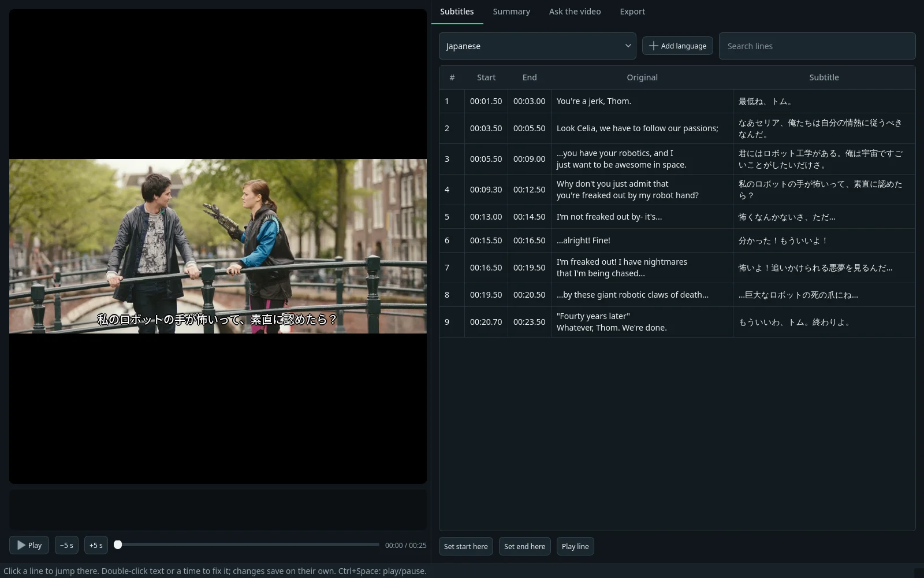Click the Add language button

click(677, 46)
